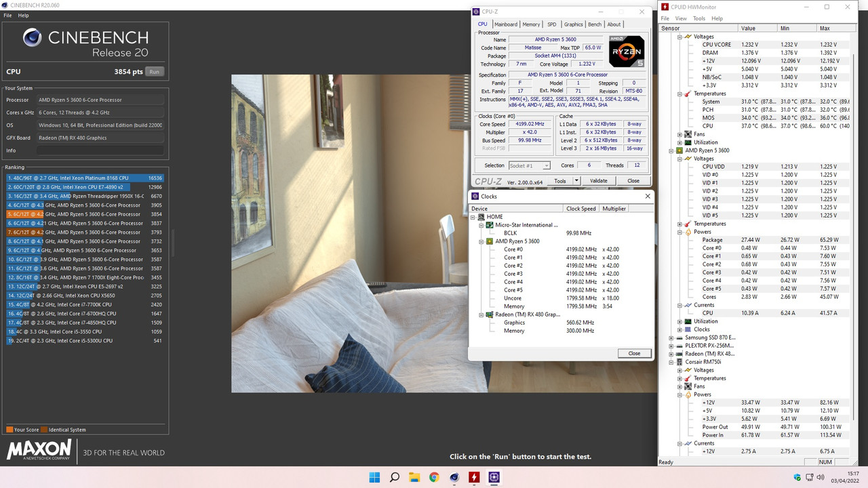
Task: Click the Clock Speed column header
Action: 582,209
